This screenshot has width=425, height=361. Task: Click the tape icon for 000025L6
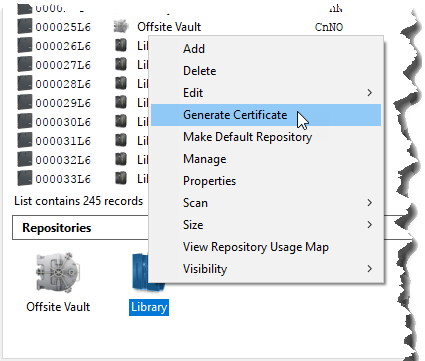click(25, 26)
